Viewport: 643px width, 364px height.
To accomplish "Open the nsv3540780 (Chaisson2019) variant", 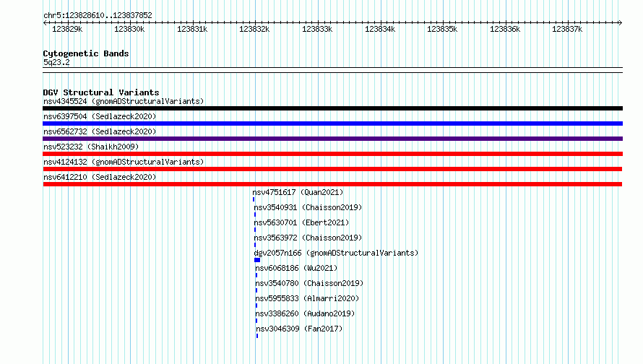I will 309,283.
